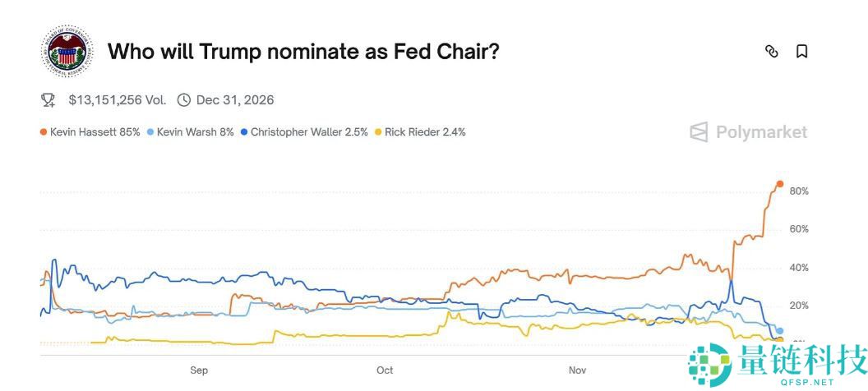
Task: Select the Rick Rieder 2.4% legend label
Action: coord(425,131)
